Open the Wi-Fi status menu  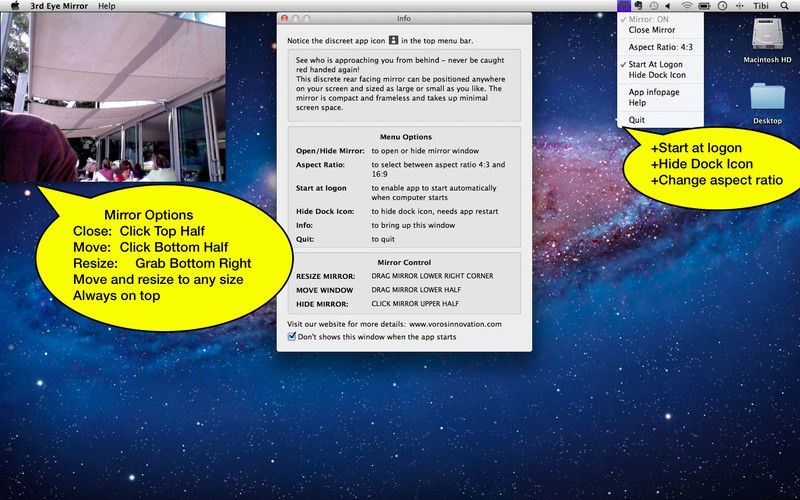point(687,6)
